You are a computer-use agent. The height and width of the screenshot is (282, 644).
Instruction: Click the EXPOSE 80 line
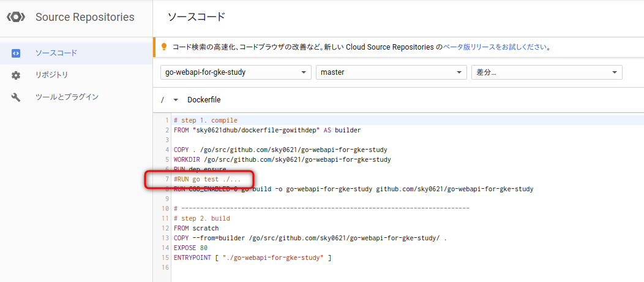190,248
